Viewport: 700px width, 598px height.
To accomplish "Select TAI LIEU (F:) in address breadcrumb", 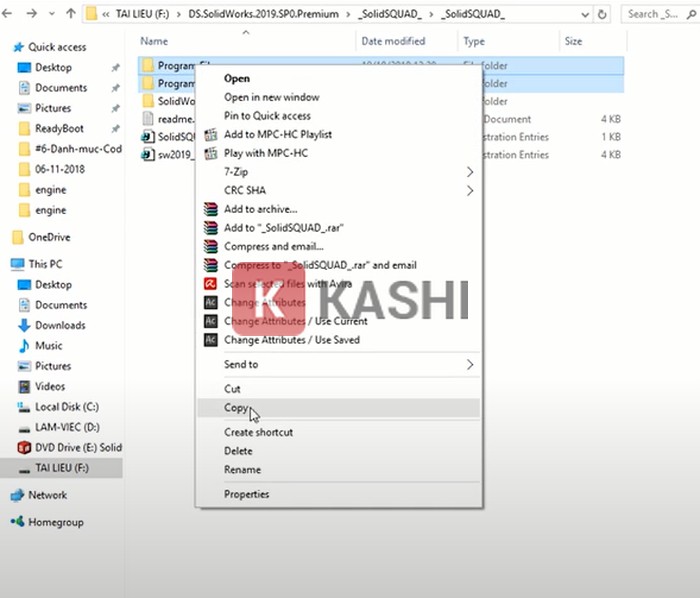I will [x=142, y=14].
